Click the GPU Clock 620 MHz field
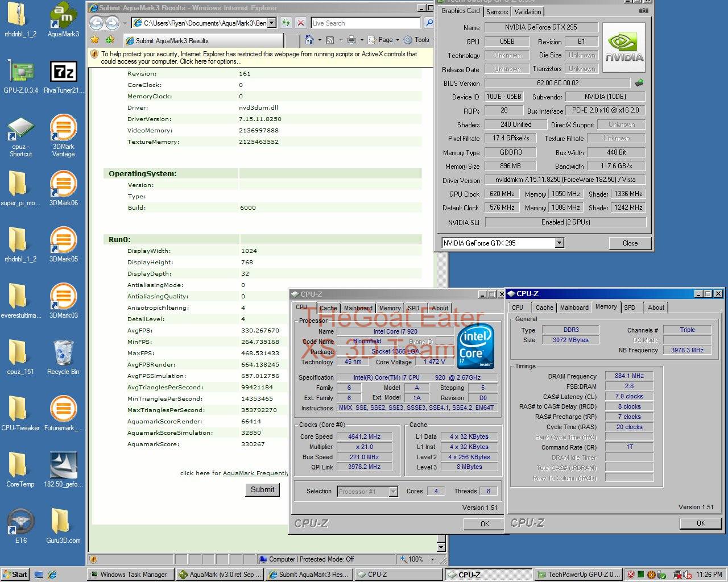The height and width of the screenshot is (582, 728). coord(502,194)
